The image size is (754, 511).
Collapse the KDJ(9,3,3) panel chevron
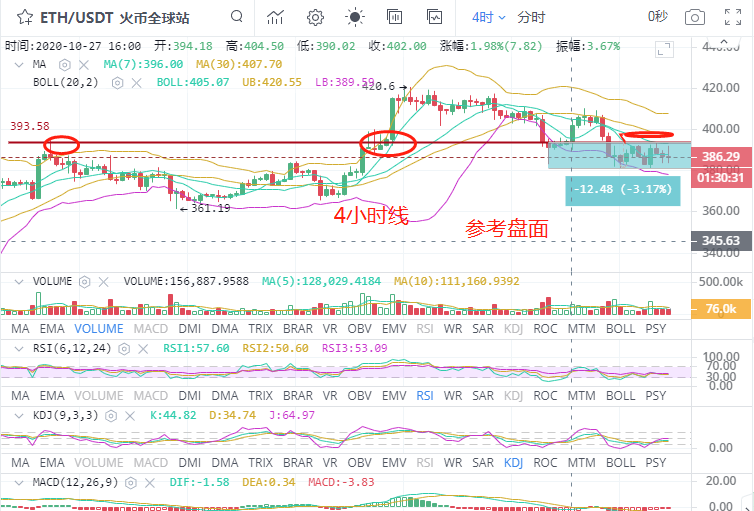pos(19,416)
